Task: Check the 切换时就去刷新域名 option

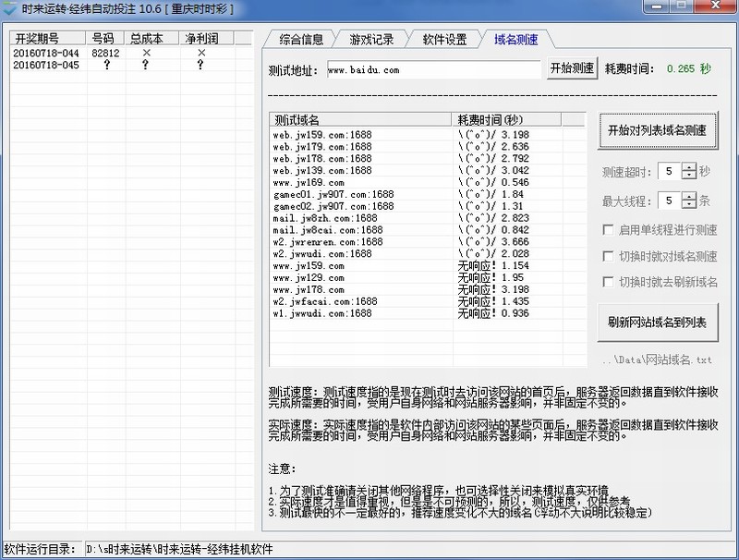Action: [x=608, y=282]
